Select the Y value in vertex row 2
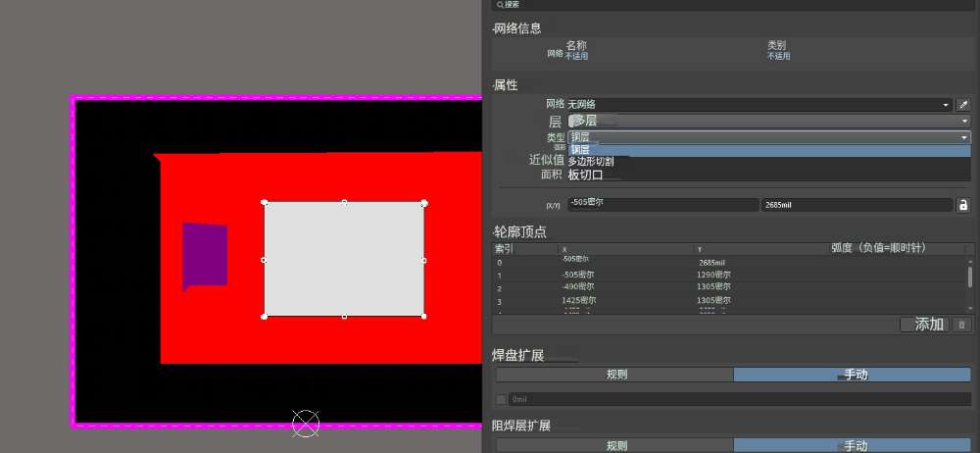980x453 pixels. (713, 286)
